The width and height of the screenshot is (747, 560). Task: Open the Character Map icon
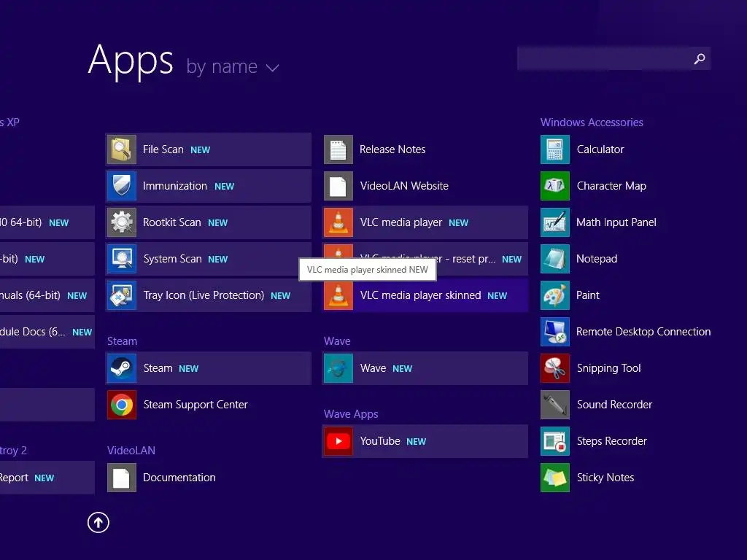coord(555,186)
